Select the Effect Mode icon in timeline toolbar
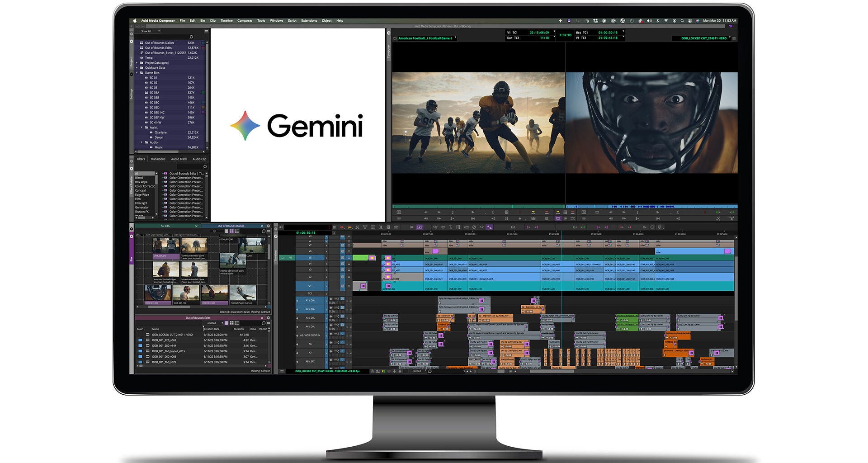Screen dimensions: 868x463 [420, 226]
